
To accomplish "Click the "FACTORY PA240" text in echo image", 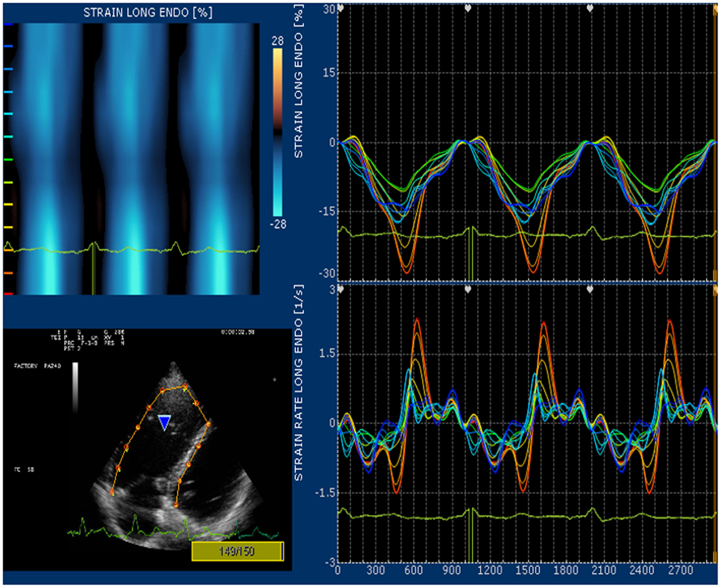I will 37,366.
